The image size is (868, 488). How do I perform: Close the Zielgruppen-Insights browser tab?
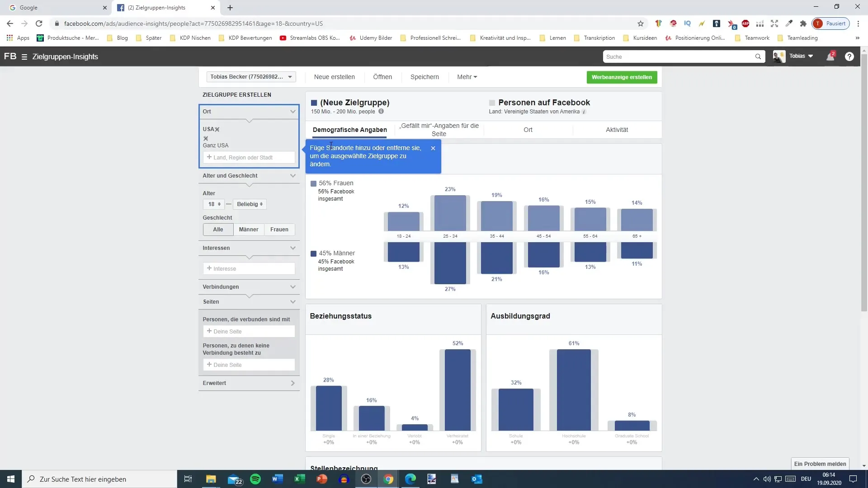(213, 8)
